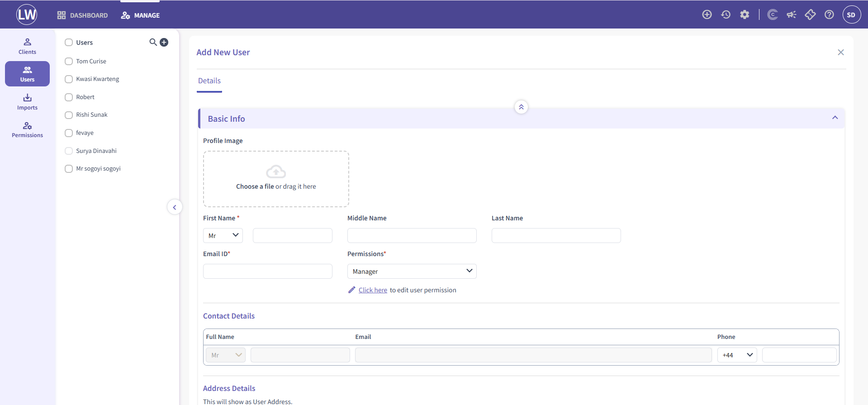Image resolution: width=868 pixels, height=405 pixels.
Task: Check the Mr sogoyi sogoyi checkbox
Action: click(x=69, y=169)
